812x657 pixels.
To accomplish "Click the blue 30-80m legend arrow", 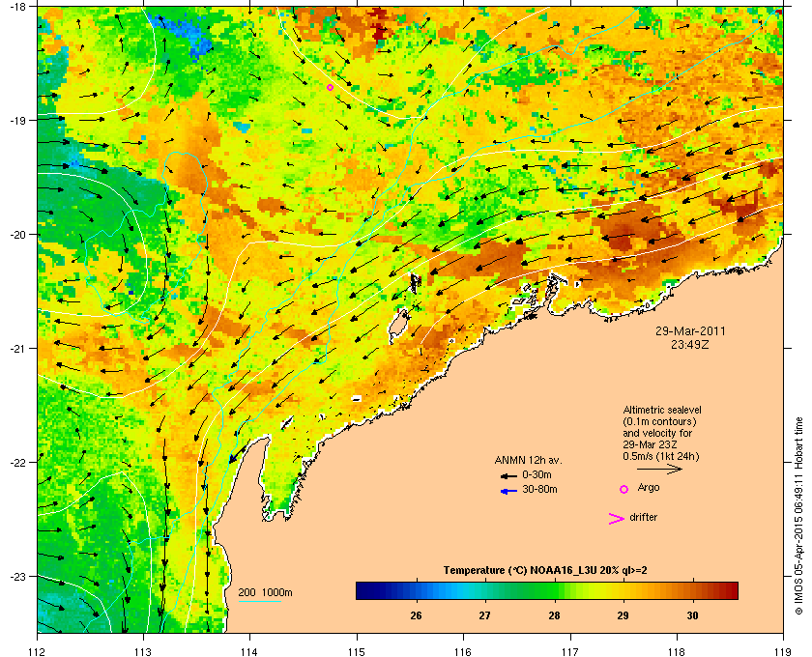I will tap(508, 491).
